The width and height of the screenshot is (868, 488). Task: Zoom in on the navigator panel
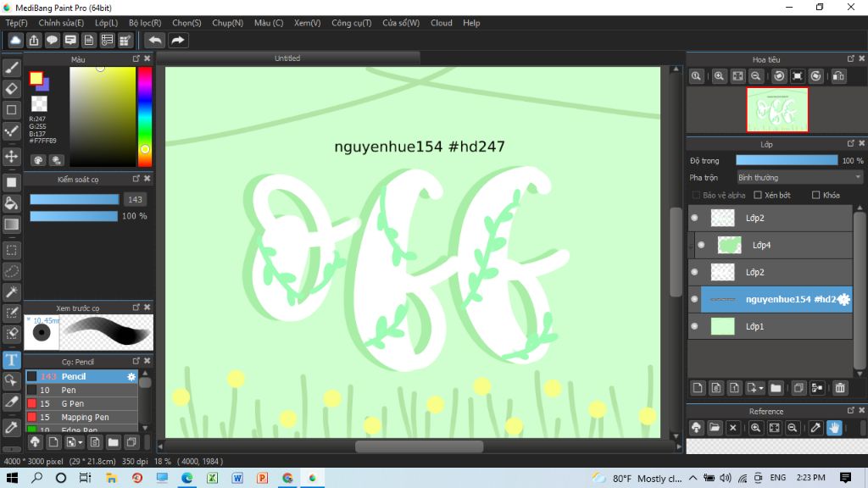tap(719, 76)
